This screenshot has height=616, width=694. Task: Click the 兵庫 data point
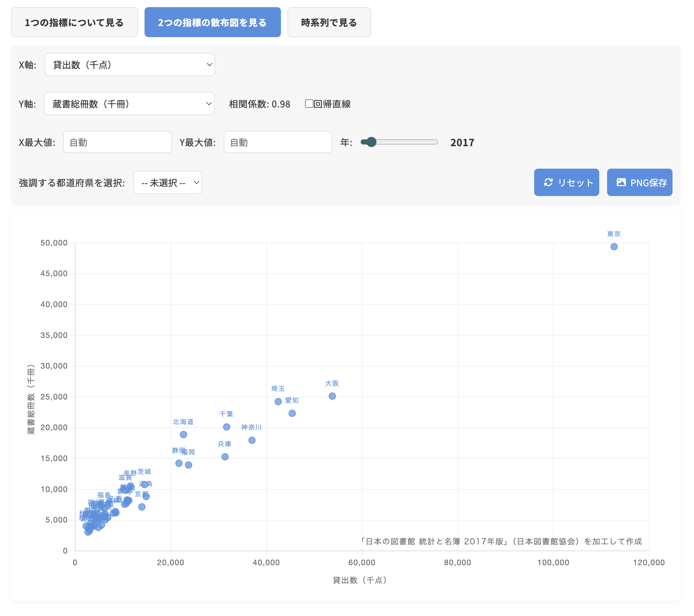click(225, 457)
